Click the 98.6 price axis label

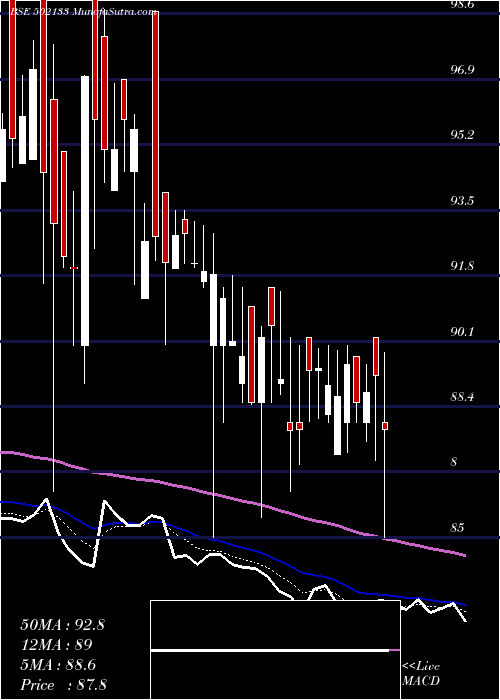pos(463,4)
